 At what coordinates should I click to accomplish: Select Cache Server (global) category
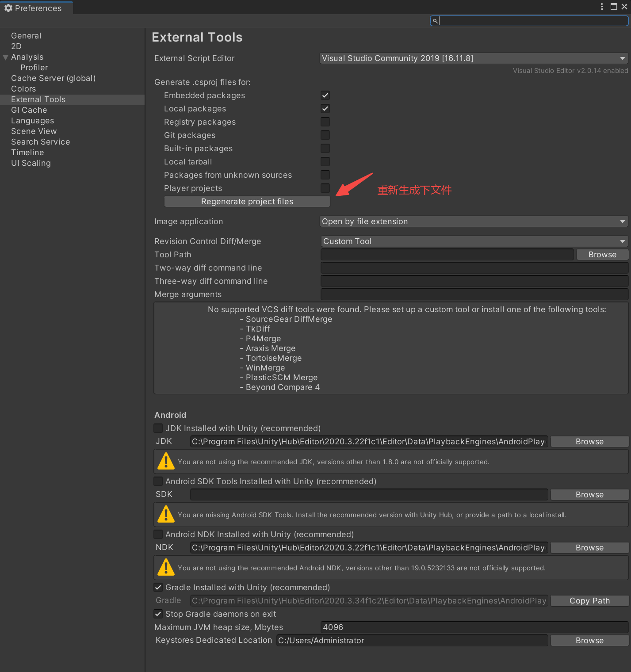point(53,78)
